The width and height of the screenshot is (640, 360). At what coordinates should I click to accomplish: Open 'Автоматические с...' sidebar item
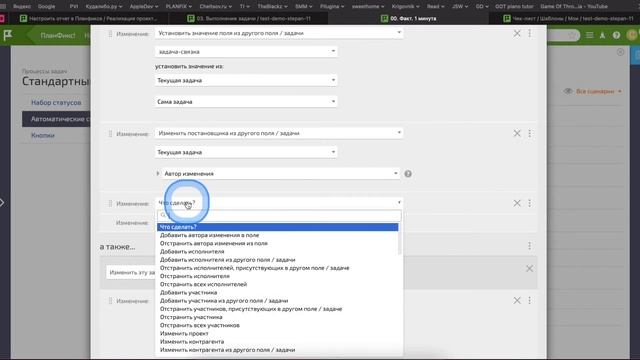coord(56,119)
